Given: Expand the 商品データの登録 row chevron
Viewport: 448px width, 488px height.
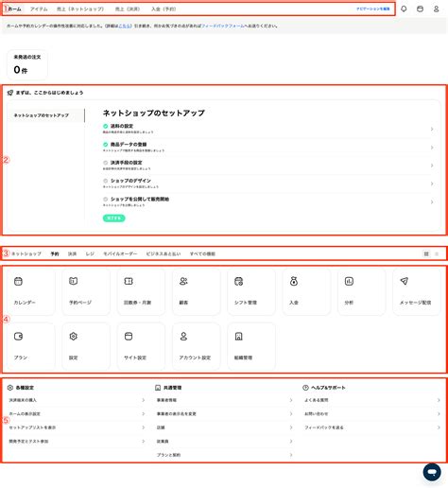Looking at the screenshot, I should coord(432,148).
